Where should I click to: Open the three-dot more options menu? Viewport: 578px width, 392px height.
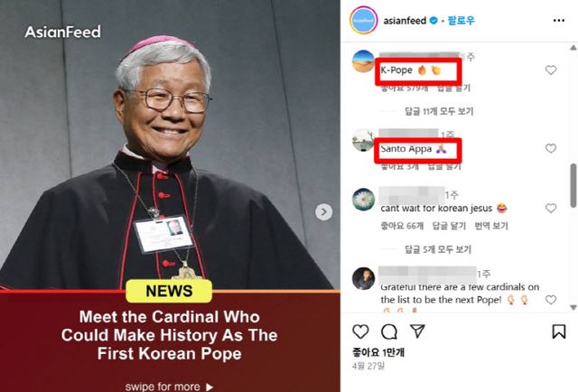point(559,21)
